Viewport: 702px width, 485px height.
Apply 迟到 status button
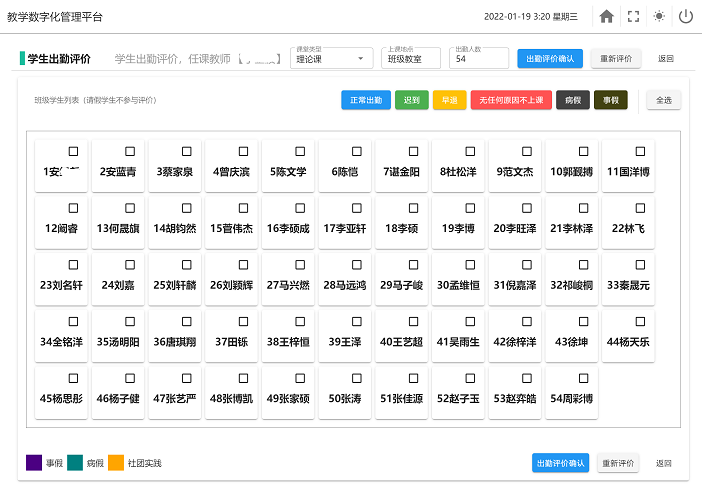coord(412,100)
